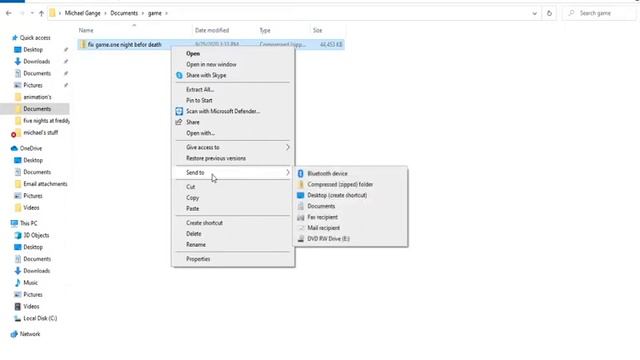Sort by Type column header

265,30
